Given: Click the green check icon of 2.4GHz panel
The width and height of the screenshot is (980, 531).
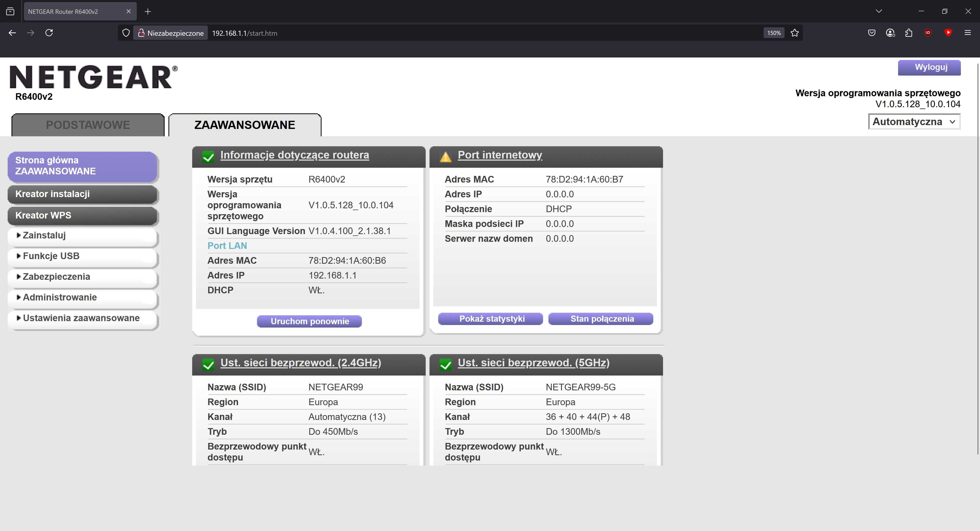Looking at the screenshot, I should point(209,364).
